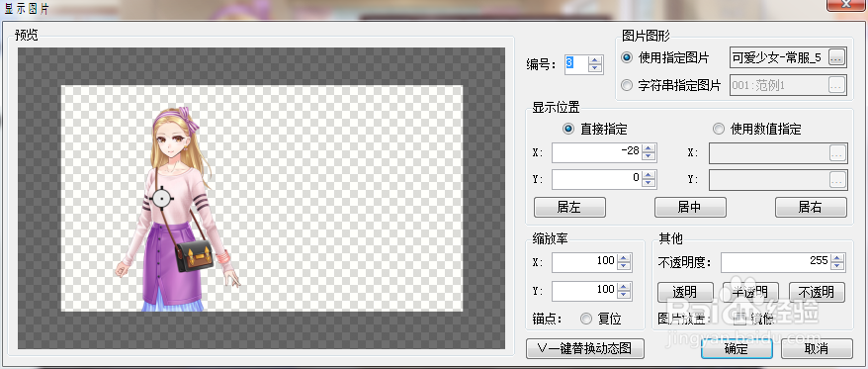Cancel the dialog with 取消

(x=817, y=348)
